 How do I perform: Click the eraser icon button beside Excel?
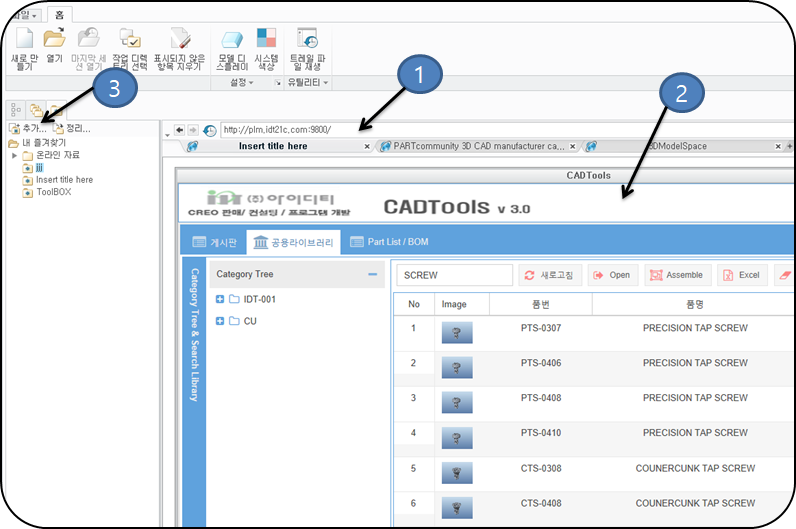click(784, 275)
